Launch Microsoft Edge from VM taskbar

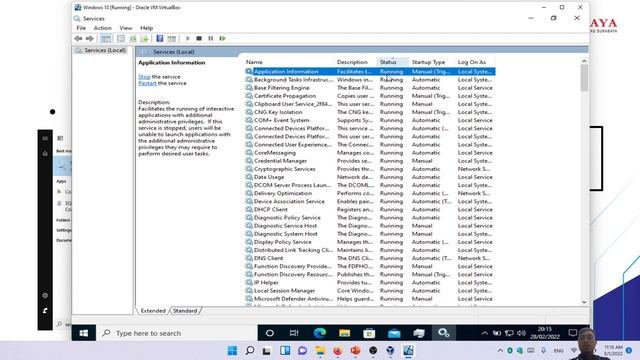coord(320,333)
